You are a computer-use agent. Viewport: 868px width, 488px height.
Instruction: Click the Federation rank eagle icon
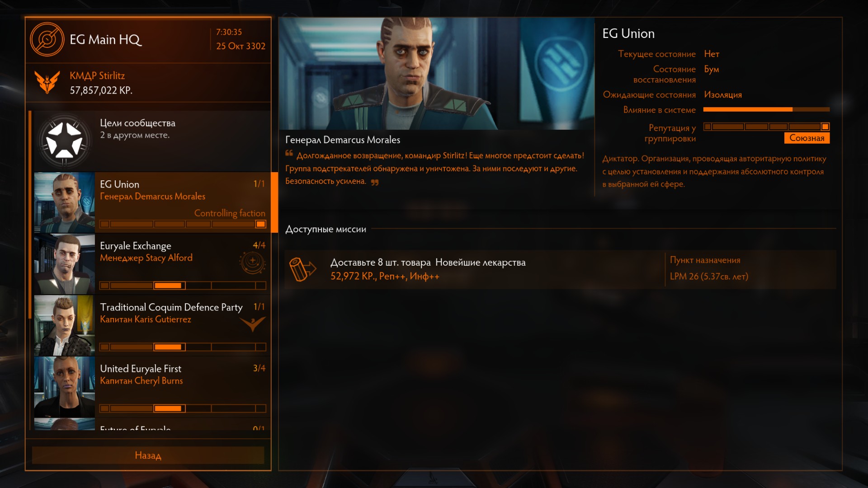click(47, 82)
